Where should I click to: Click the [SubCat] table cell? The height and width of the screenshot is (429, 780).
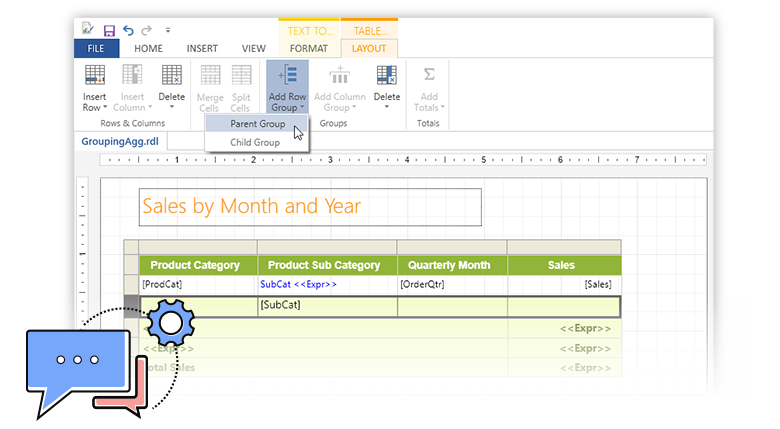coord(326,305)
